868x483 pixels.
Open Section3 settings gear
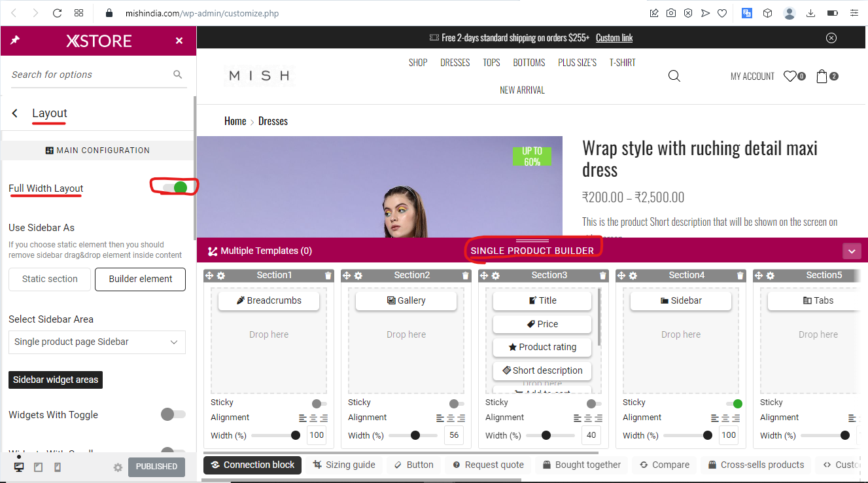pos(496,276)
